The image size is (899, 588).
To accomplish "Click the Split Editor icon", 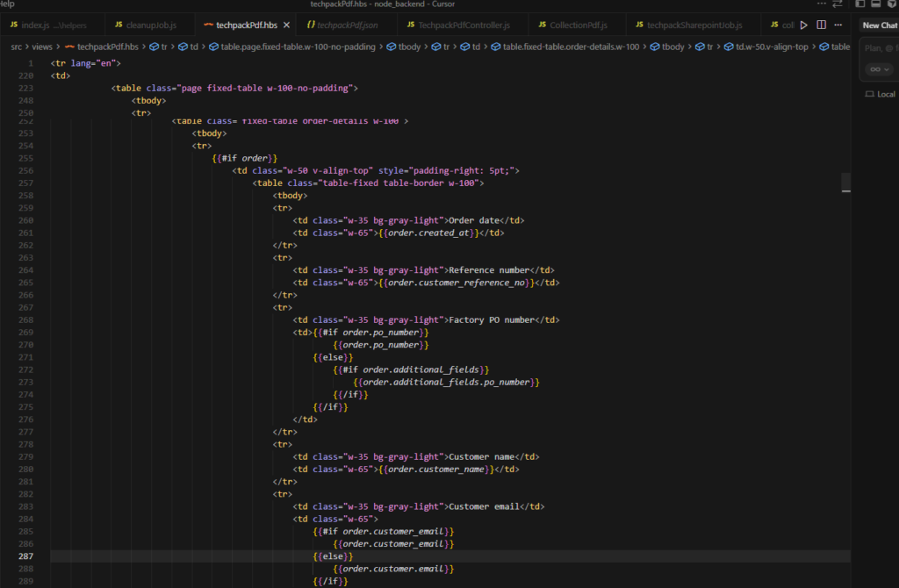I will tap(820, 25).
